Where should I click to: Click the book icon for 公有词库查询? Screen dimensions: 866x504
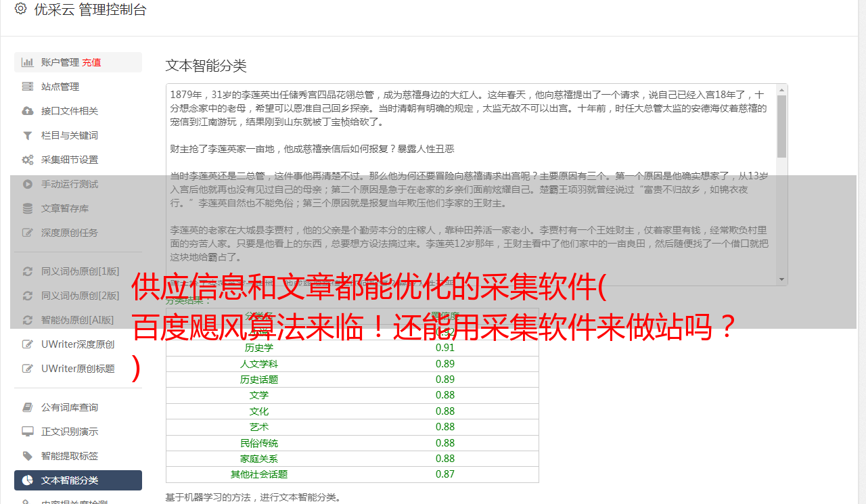[x=28, y=407]
